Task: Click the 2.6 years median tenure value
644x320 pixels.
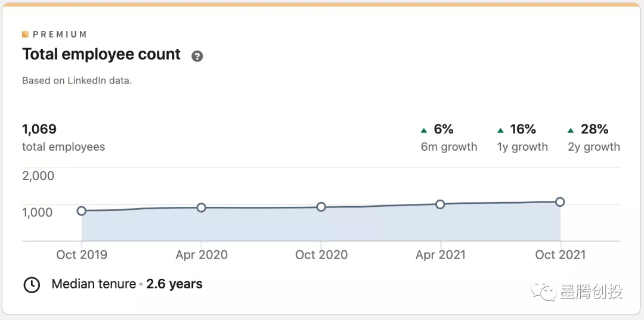Action: [x=174, y=284]
